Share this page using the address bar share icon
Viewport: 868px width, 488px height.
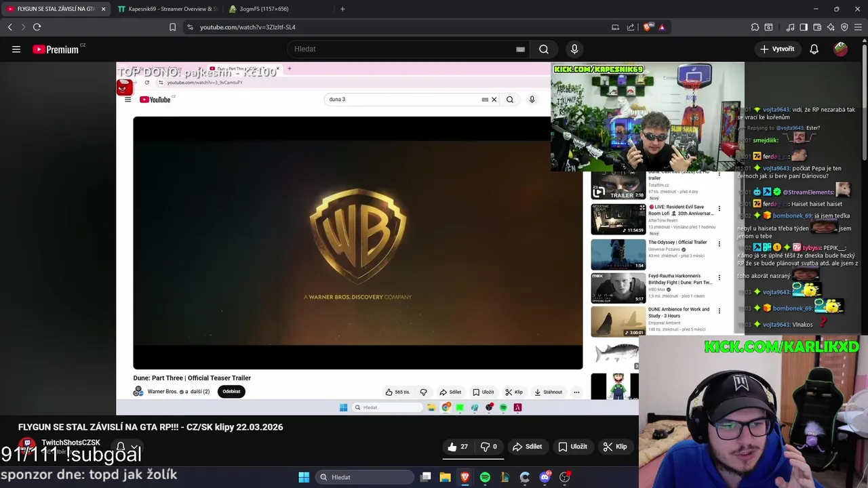[631, 27]
